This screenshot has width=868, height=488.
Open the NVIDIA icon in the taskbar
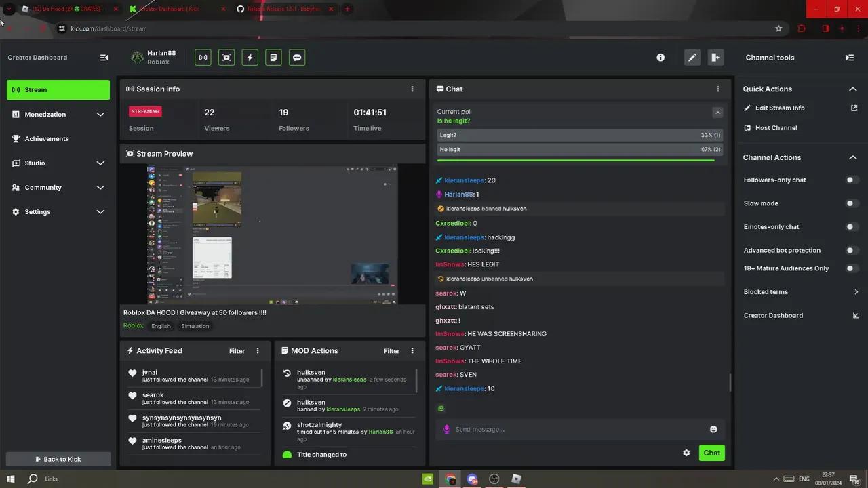click(428, 479)
